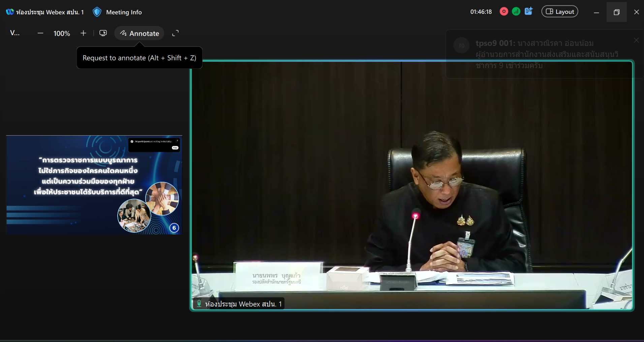This screenshot has width=644, height=342.
Task: Click the Webex logo in title bar
Action: coord(10,12)
